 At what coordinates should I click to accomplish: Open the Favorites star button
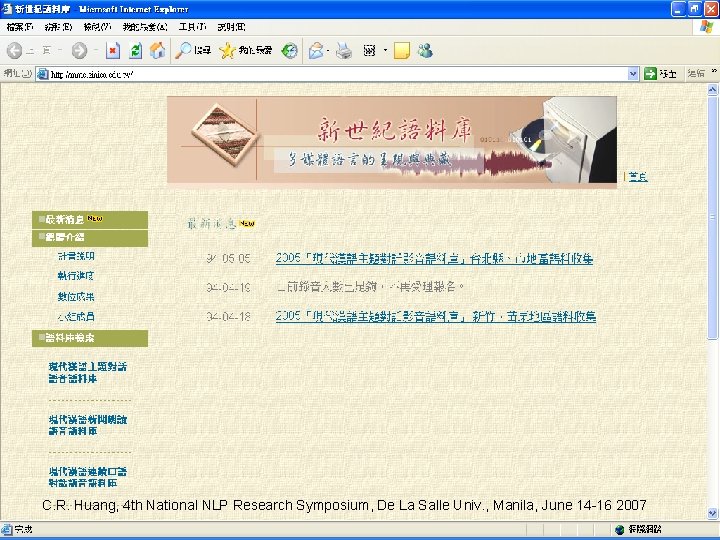245,51
